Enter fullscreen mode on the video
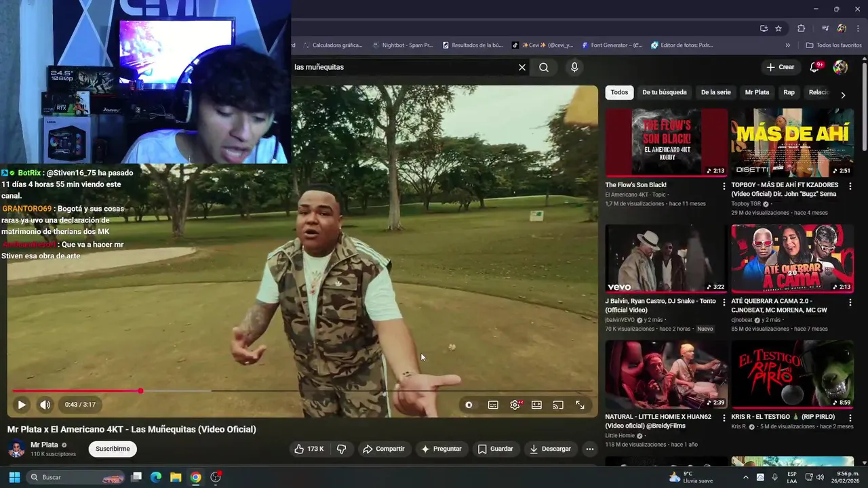This screenshot has width=868, height=488. (580, 405)
